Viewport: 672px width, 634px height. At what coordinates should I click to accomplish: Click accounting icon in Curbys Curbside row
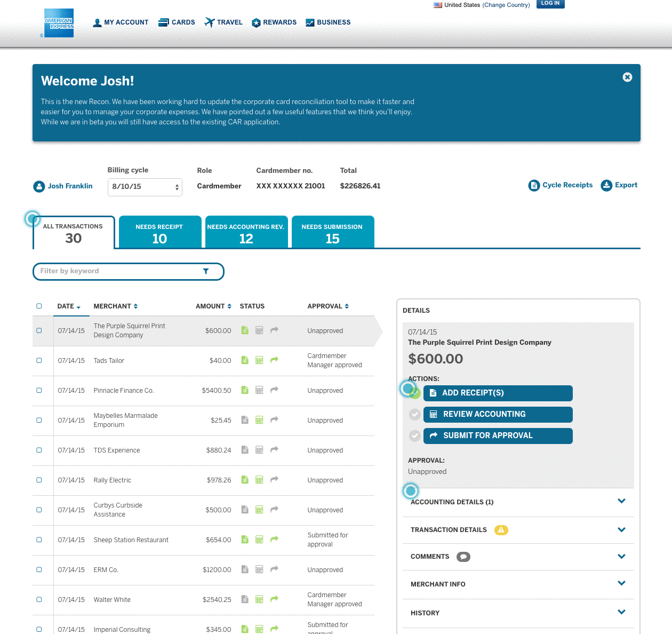pos(259,510)
